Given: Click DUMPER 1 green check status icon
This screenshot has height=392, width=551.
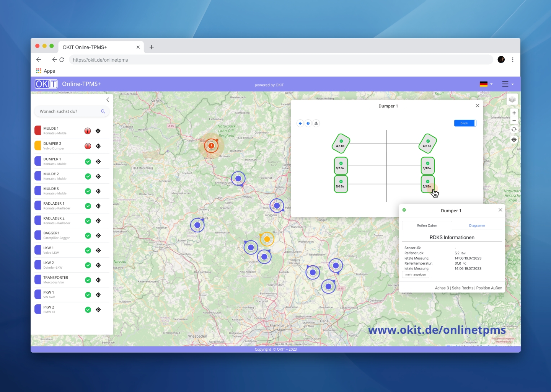Looking at the screenshot, I should (88, 162).
